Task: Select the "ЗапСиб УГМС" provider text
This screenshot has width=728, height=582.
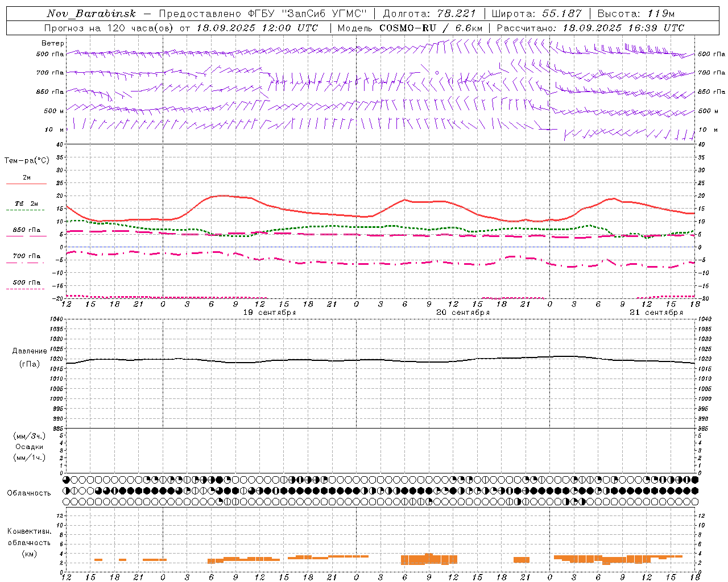Action: tap(324, 14)
